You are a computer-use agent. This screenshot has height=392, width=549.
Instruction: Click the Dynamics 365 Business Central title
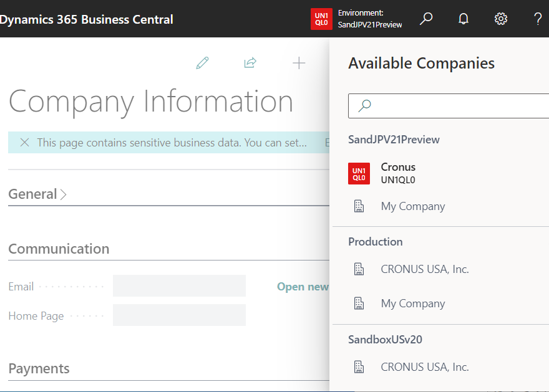click(87, 19)
